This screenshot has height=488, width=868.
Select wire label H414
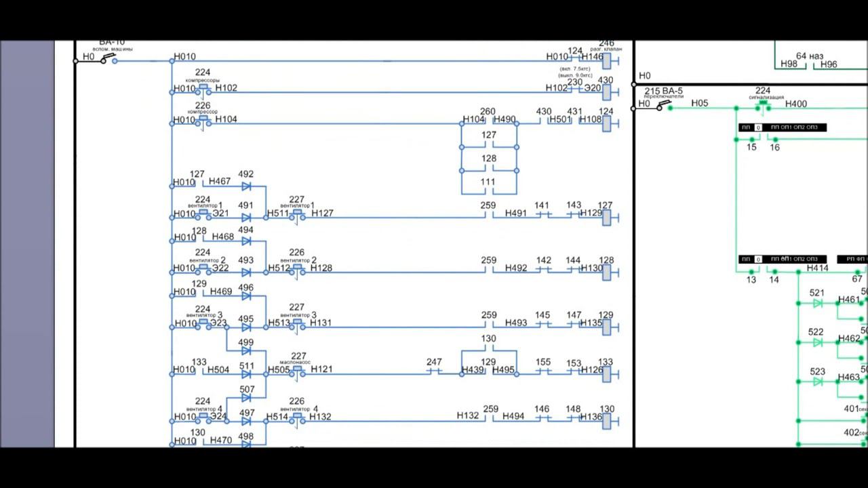[x=817, y=268]
